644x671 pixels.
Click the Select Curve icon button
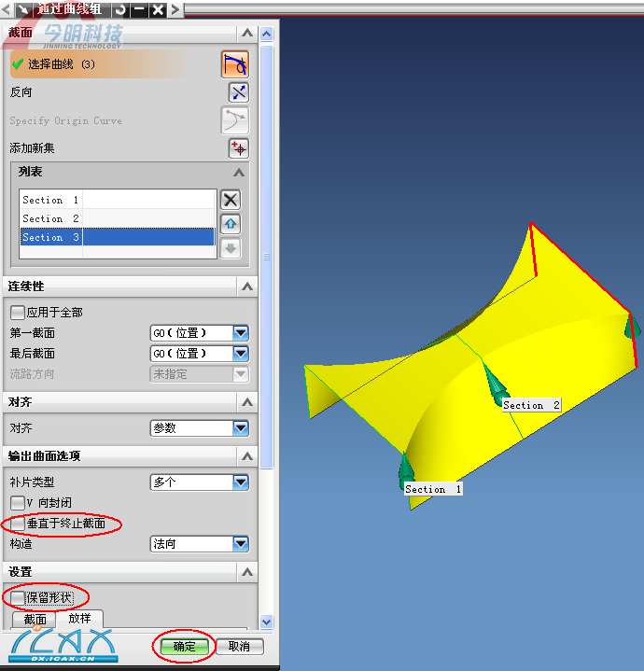(x=235, y=64)
